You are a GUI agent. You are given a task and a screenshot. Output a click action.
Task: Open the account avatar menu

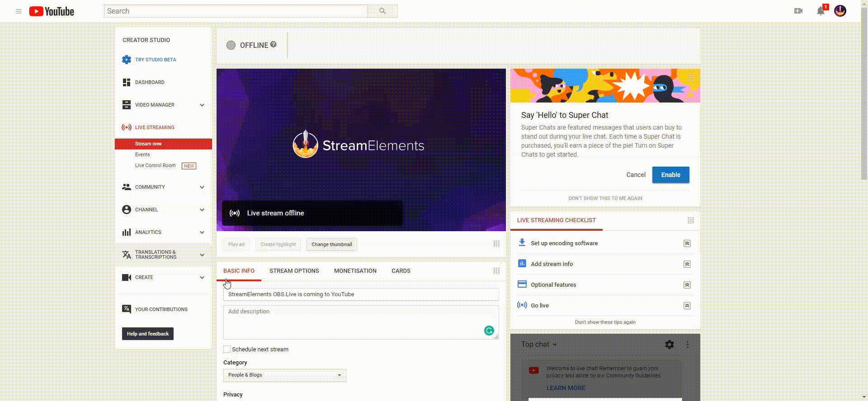840,11
